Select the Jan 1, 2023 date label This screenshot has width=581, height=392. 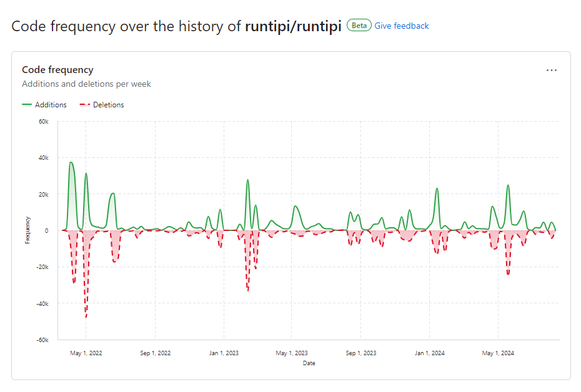coord(224,353)
